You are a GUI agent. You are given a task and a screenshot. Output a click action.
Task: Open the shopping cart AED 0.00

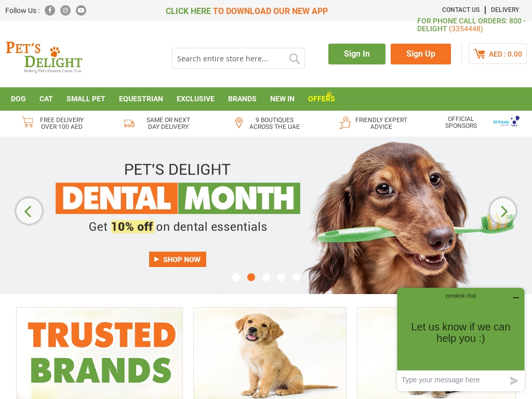pos(497,54)
